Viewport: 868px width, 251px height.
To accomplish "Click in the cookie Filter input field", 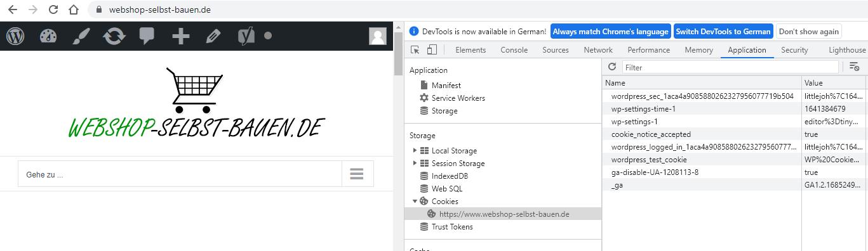I will click(x=730, y=67).
